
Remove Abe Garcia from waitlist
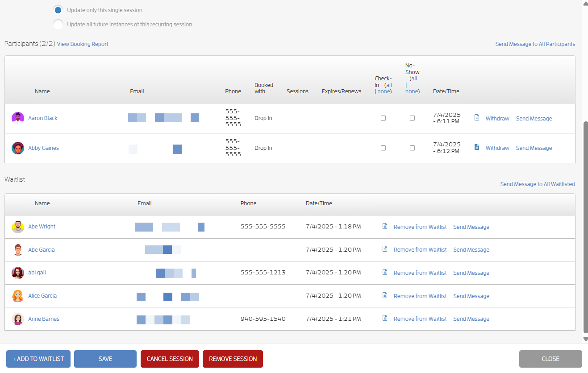click(420, 250)
